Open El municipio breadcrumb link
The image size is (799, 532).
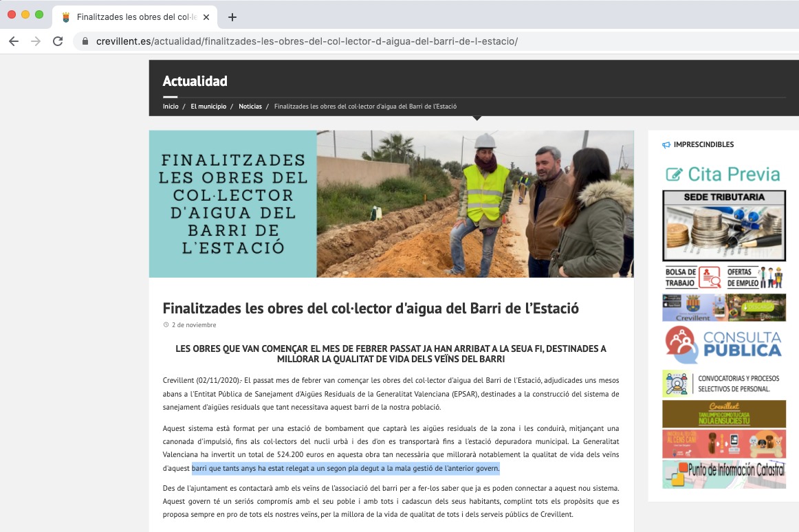208,107
